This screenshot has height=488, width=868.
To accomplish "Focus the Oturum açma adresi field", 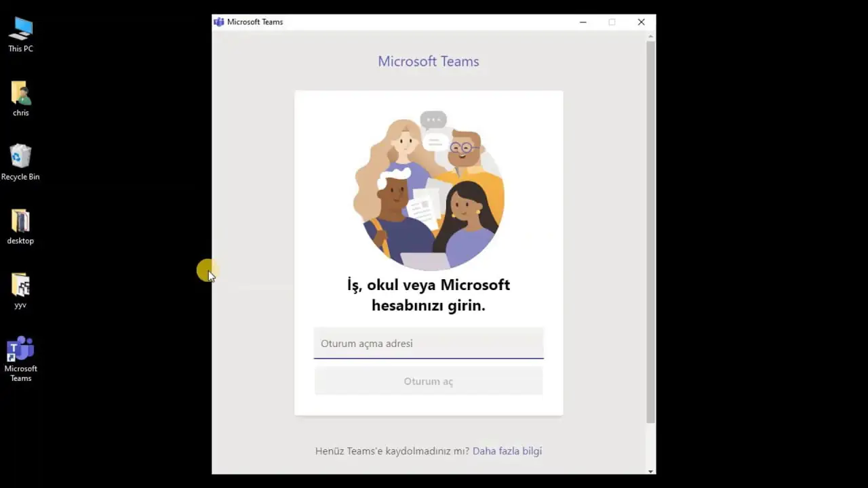I will 429,344.
